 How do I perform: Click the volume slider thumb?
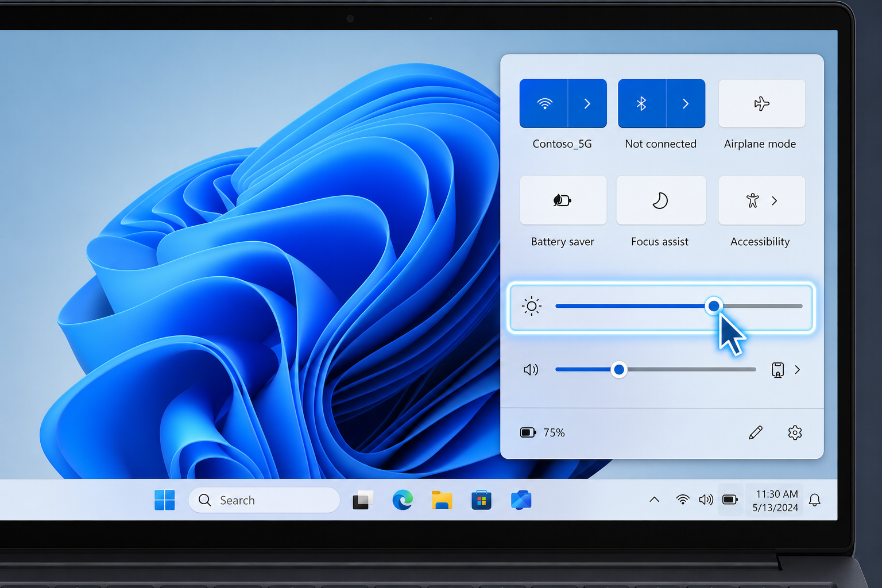(x=618, y=370)
